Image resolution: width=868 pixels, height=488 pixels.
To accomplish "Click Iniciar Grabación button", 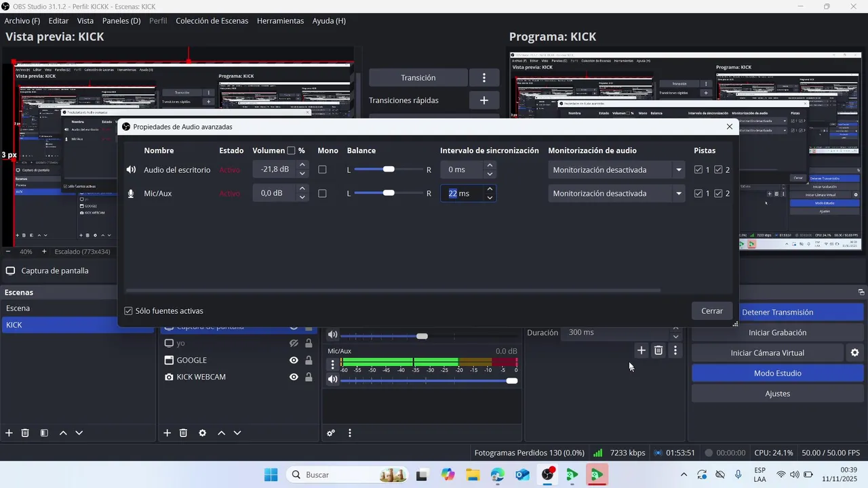I will coord(778,333).
